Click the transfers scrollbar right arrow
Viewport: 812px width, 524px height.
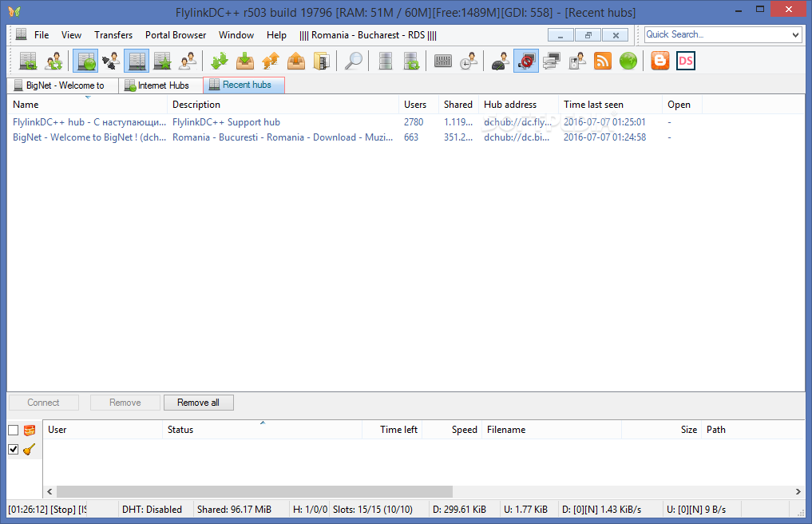tap(798, 491)
